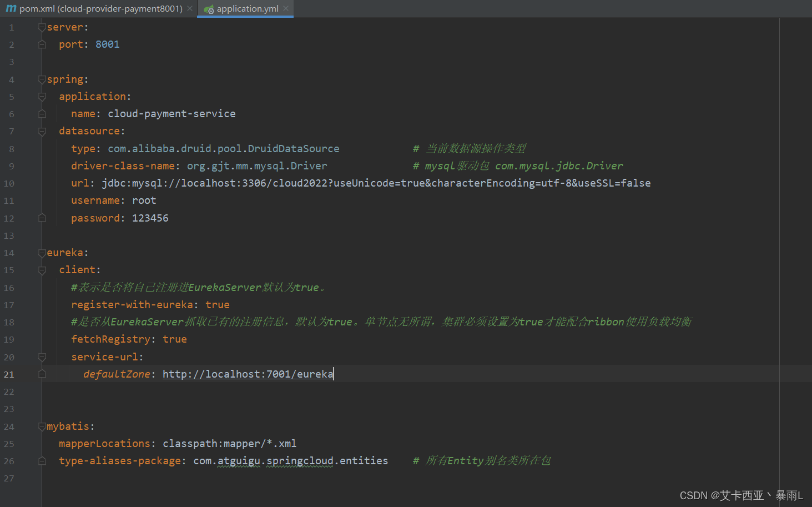Click the 'service-url' key

[x=104, y=357]
